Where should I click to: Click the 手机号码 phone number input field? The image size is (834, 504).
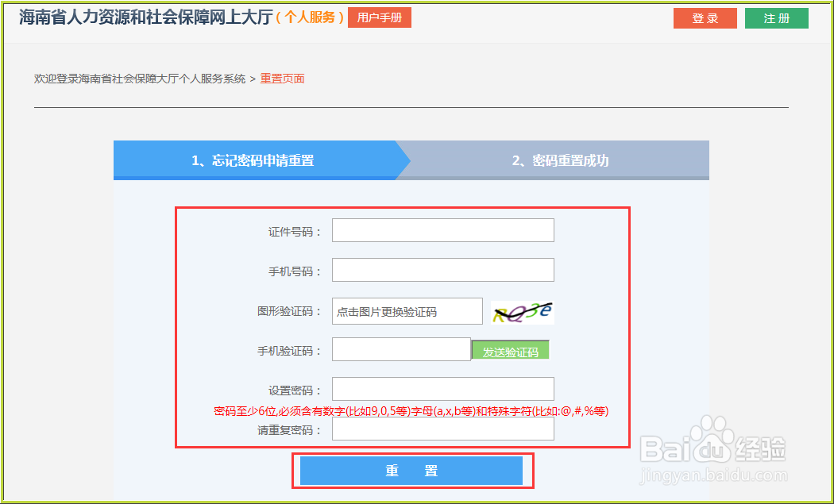point(442,270)
